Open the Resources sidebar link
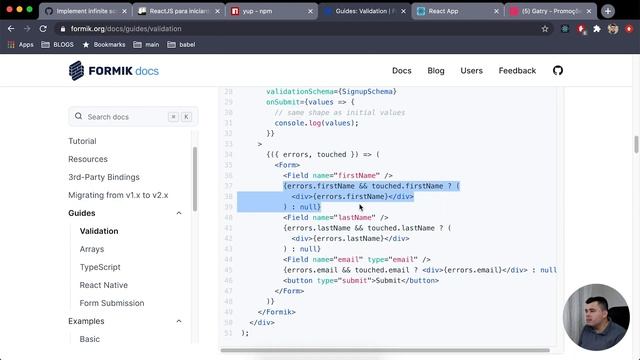640x360 pixels. tap(88, 159)
